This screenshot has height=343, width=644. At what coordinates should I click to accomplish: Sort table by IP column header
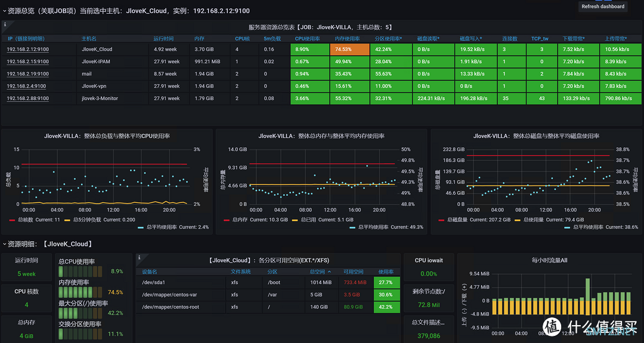click(x=26, y=39)
